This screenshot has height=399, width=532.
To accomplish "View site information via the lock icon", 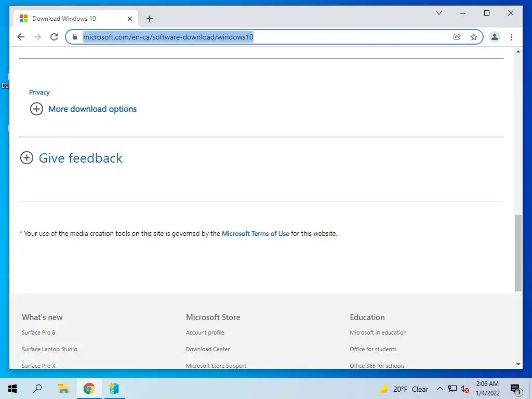I will (75, 37).
